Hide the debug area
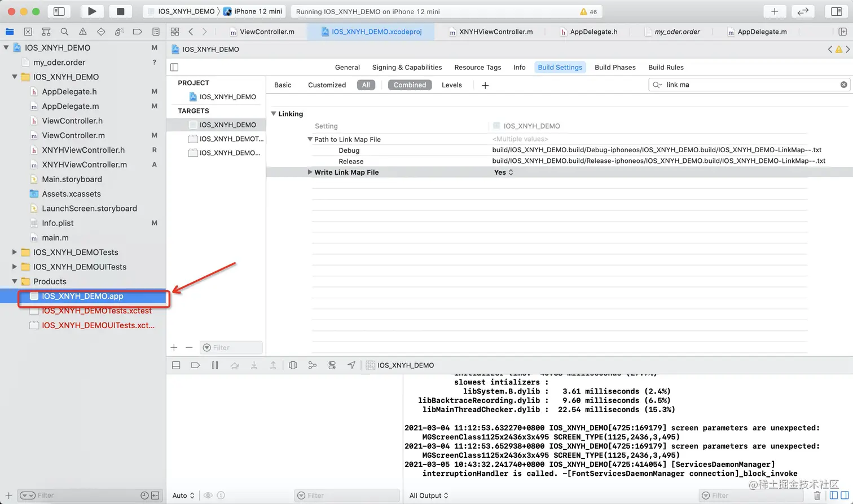 176,365
